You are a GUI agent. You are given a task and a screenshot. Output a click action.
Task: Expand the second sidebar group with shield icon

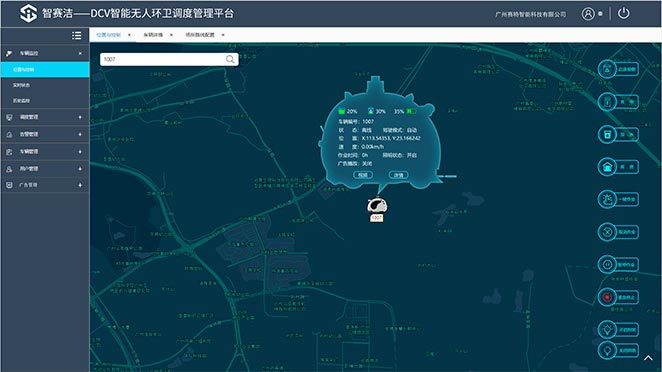point(45,117)
